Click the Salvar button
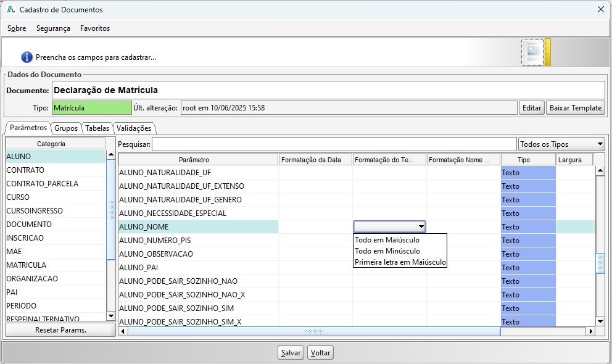Image resolution: width=612 pixels, height=364 pixels. (x=291, y=353)
